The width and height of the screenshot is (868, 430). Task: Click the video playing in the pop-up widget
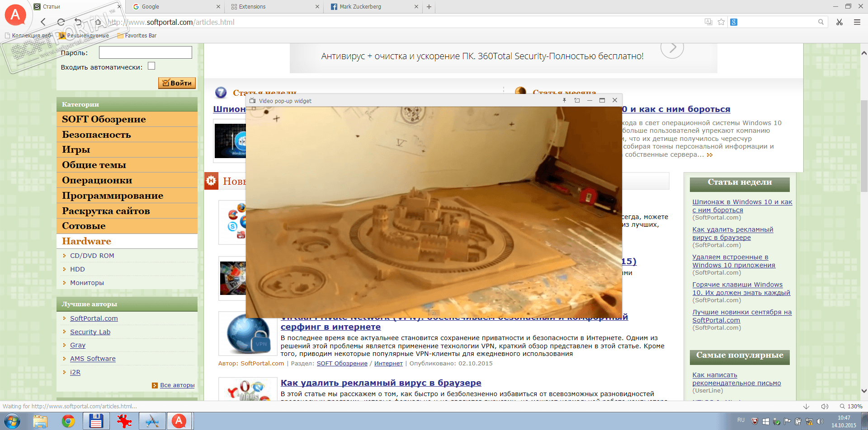434,212
